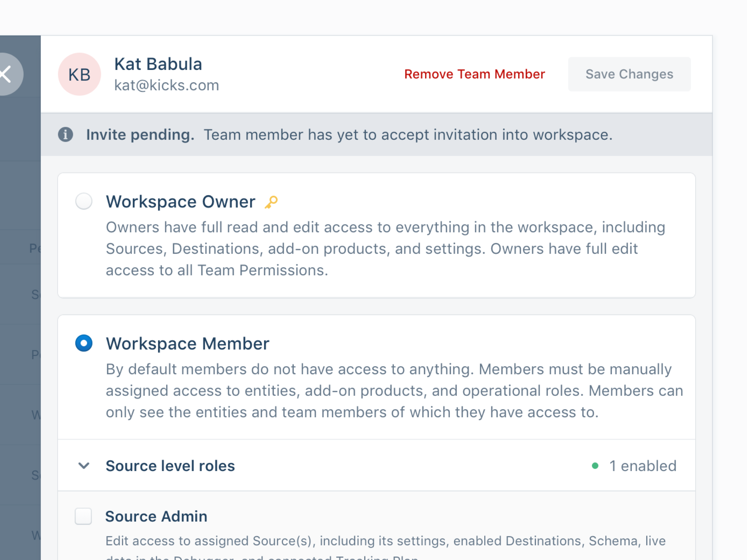Click the X icon to close the panel

(x=5, y=74)
